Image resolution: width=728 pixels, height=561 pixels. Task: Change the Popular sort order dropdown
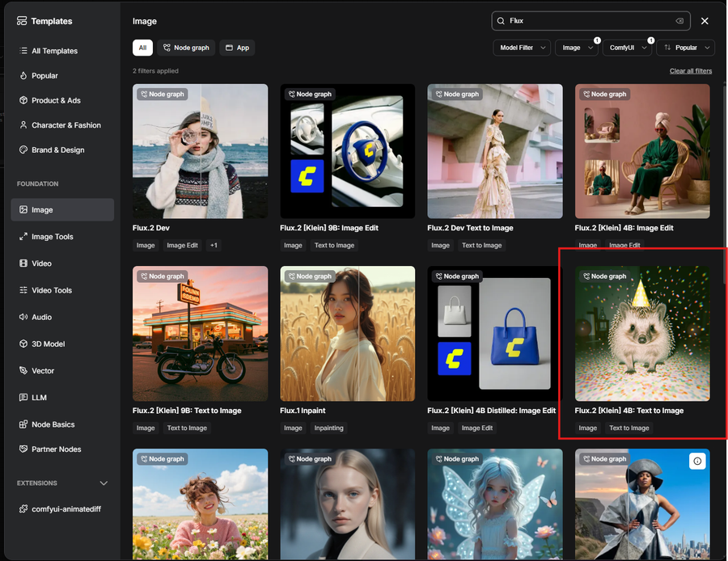click(x=686, y=48)
